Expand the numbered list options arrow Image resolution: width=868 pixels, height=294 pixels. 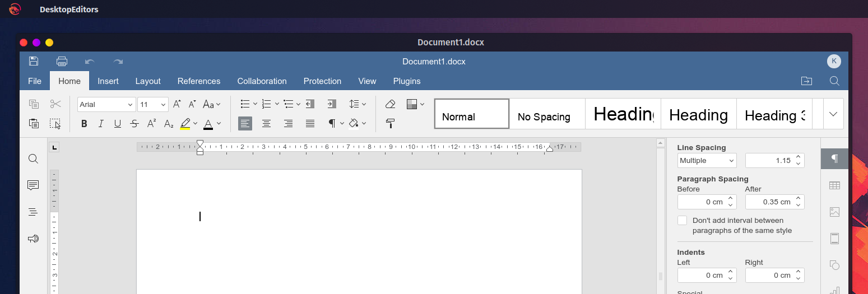point(277,104)
